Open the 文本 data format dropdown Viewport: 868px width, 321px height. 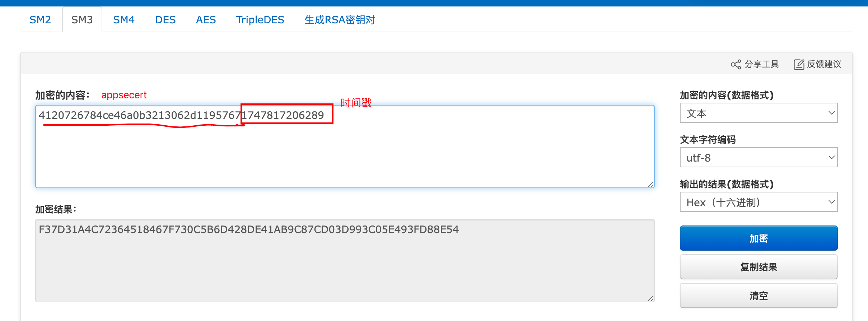(x=759, y=113)
